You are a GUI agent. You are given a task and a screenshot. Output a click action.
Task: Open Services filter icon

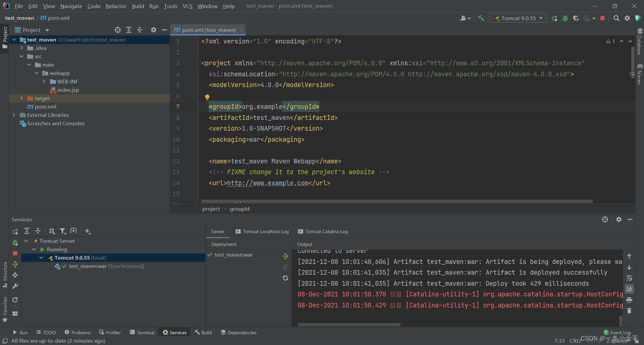[63, 231]
